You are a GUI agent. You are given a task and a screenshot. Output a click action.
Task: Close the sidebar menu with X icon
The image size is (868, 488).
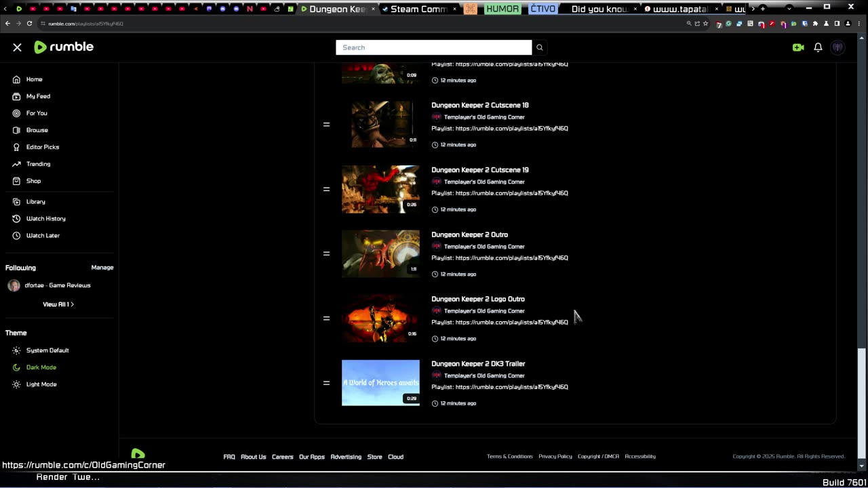(x=17, y=47)
